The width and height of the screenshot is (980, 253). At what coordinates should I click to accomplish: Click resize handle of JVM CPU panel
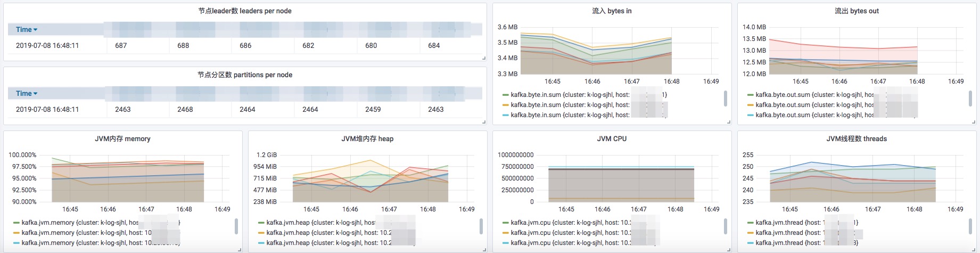[x=729, y=249]
